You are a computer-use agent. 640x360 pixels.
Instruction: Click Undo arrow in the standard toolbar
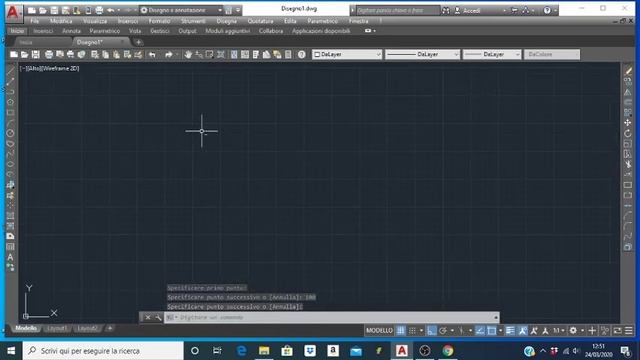tap(152, 54)
